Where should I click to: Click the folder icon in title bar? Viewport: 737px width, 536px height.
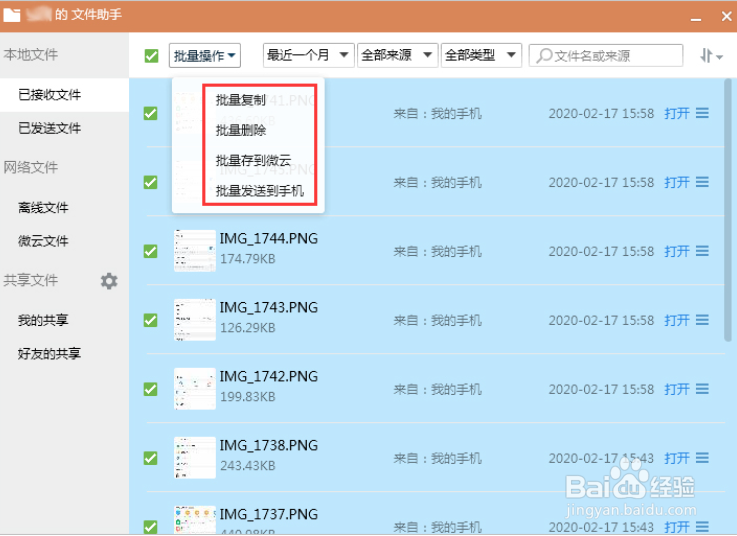(12, 16)
